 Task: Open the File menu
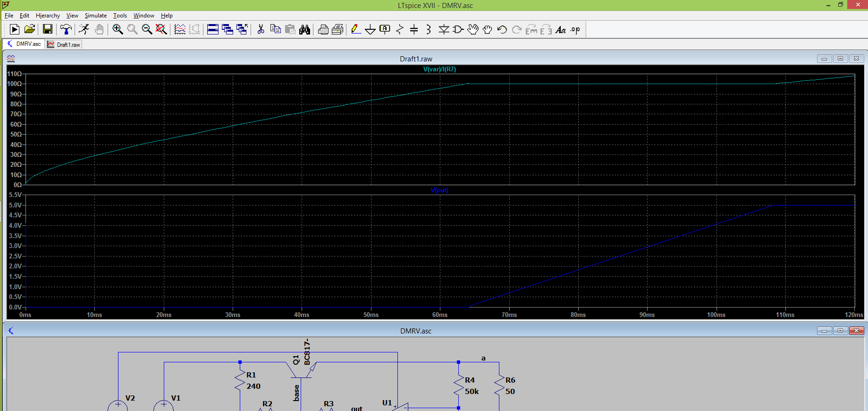coord(9,16)
